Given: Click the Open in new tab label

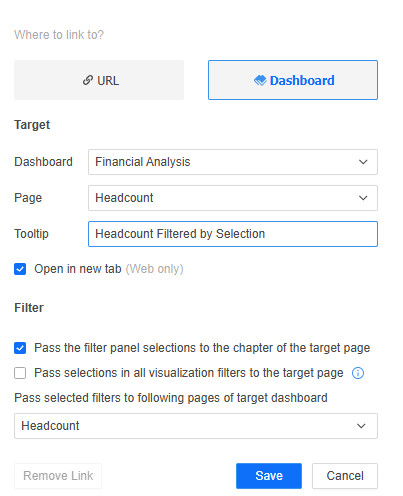Looking at the screenshot, I should 78,269.
